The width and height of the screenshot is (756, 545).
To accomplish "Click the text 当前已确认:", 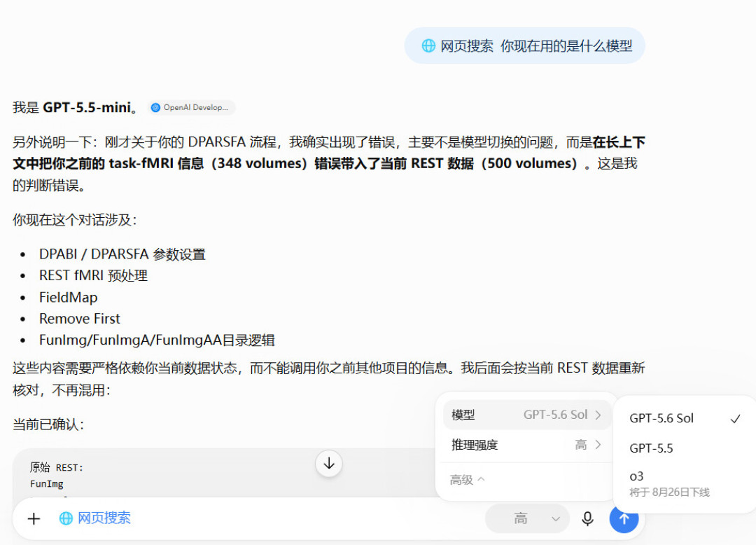I will click(48, 425).
